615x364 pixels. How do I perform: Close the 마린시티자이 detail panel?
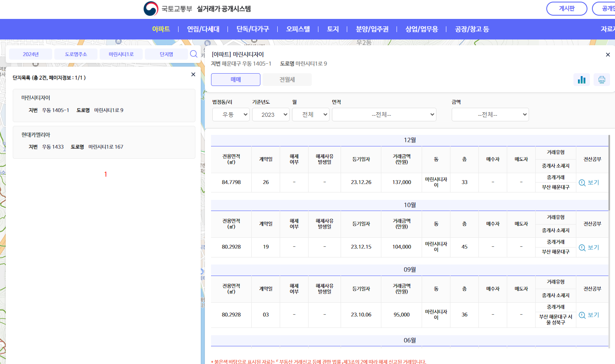pos(608,54)
